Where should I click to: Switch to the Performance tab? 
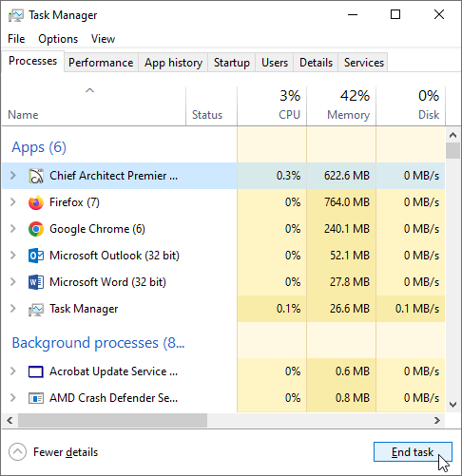pyautogui.click(x=101, y=63)
